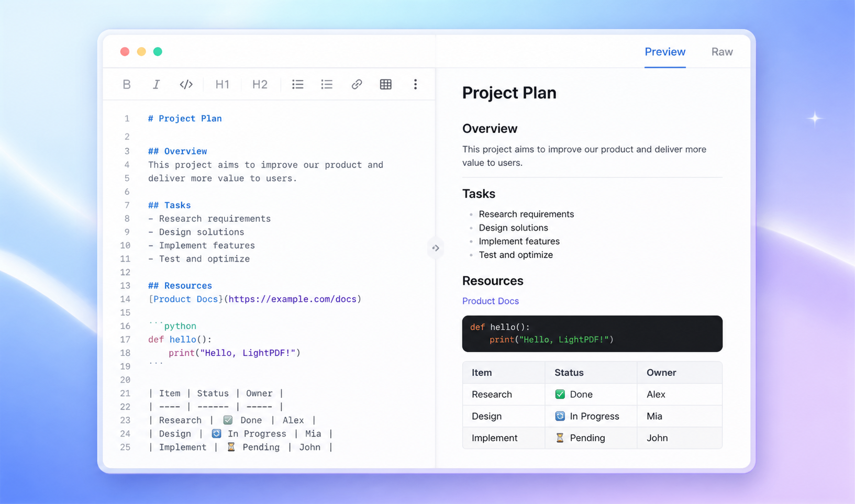Click 'Research requirements' bullet in the preview
Image resolution: width=855 pixels, height=504 pixels.
click(x=526, y=214)
